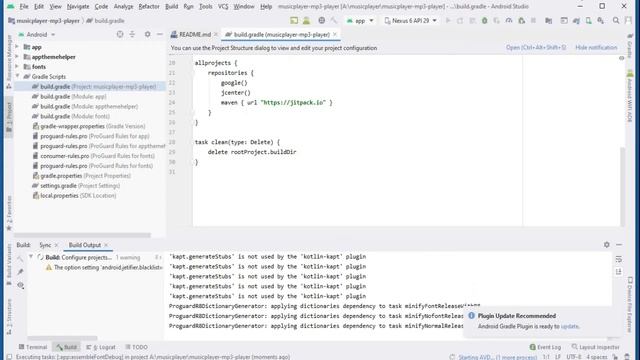Viewport: 640px width, 360px height.
Task: Open the Android project view dropdown
Action: click(x=37, y=35)
